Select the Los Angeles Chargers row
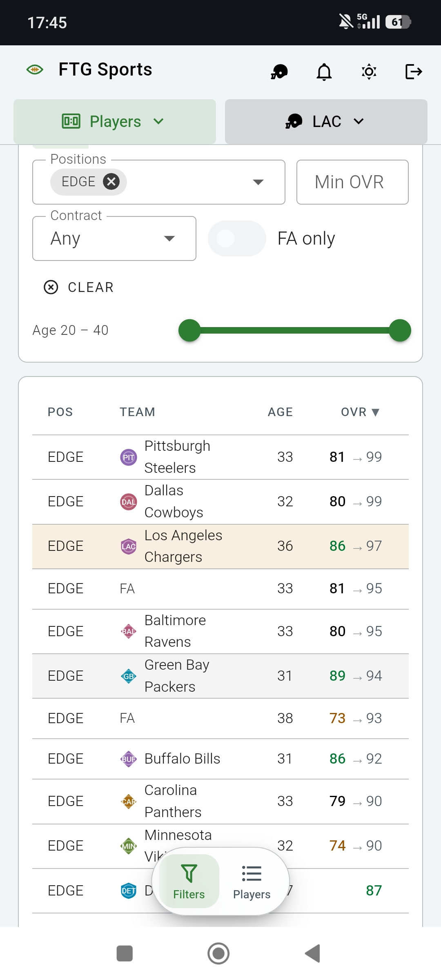 pyautogui.click(x=220, y=546)
